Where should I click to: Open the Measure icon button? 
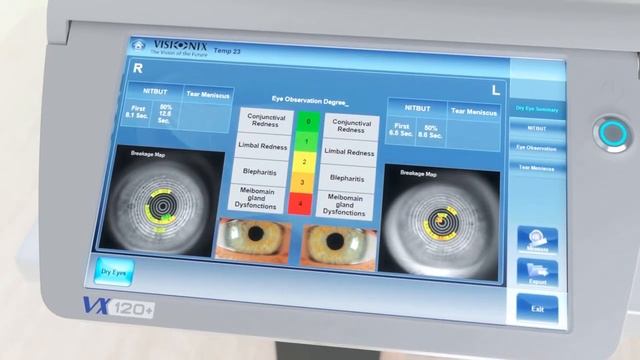point(537,240)
